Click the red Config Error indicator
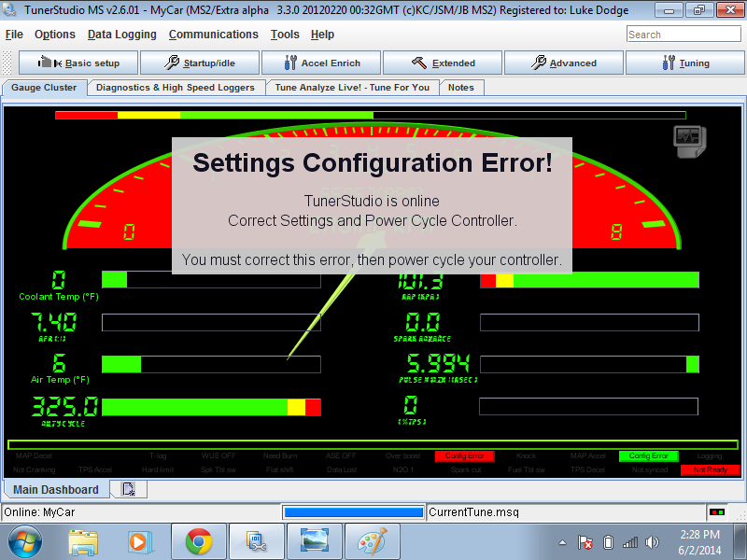The image size is (747, 560). (464, 455)
